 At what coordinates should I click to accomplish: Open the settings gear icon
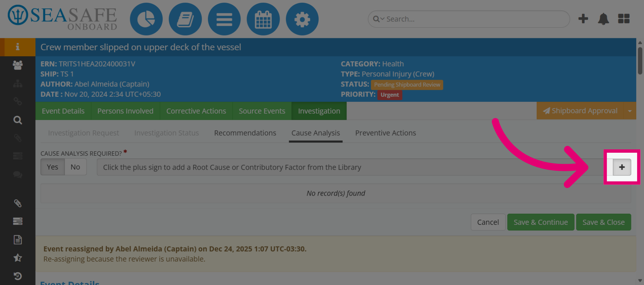pyautogui.click(x=302, y=19)
